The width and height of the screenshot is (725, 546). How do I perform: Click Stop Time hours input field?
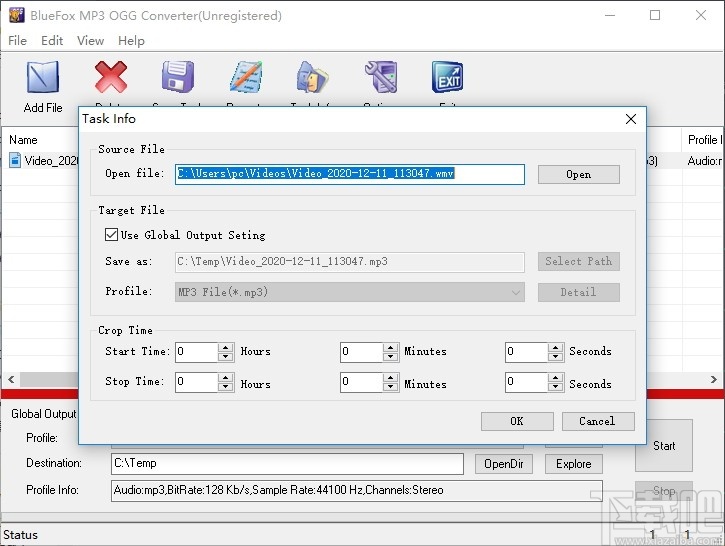(197, 382)
